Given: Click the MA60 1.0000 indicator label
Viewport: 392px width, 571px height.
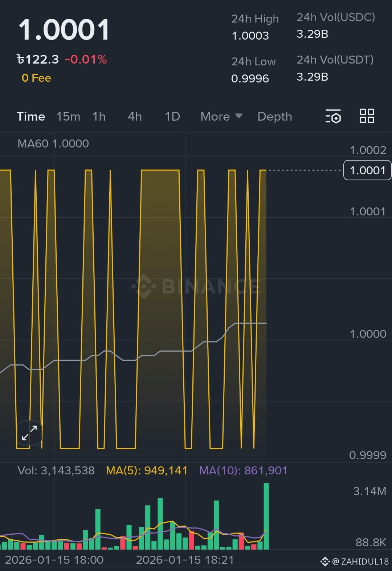Looking at the screenshot, I should pos(53,143).
